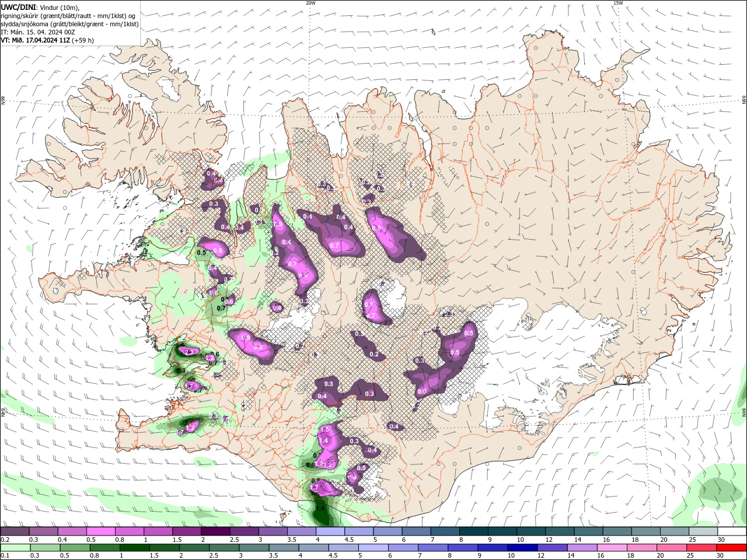Click the UWC/DINI title text
Viewport: 747px width, 560px height.
(18, 6)
